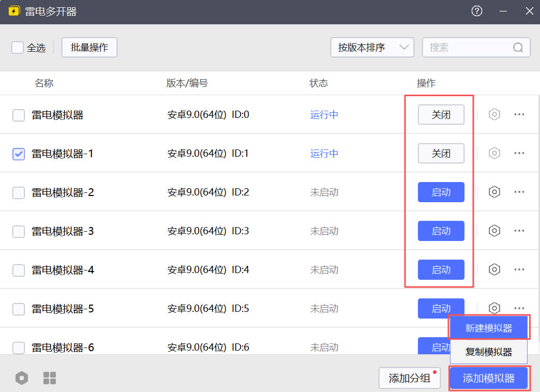The width and height of the screenshot is (540, 392).
Task: Click the search magnifier icon
Action: (518, 48)
